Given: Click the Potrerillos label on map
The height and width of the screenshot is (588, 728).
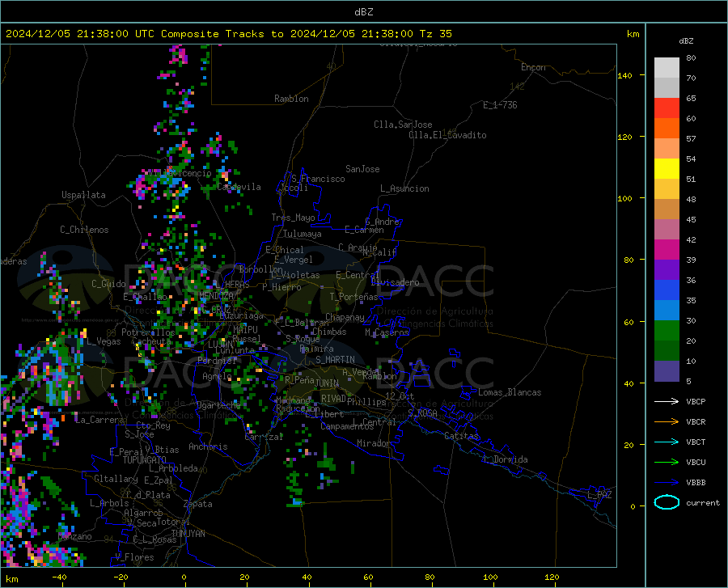Looking at the screenshot, I should point(148,332).
